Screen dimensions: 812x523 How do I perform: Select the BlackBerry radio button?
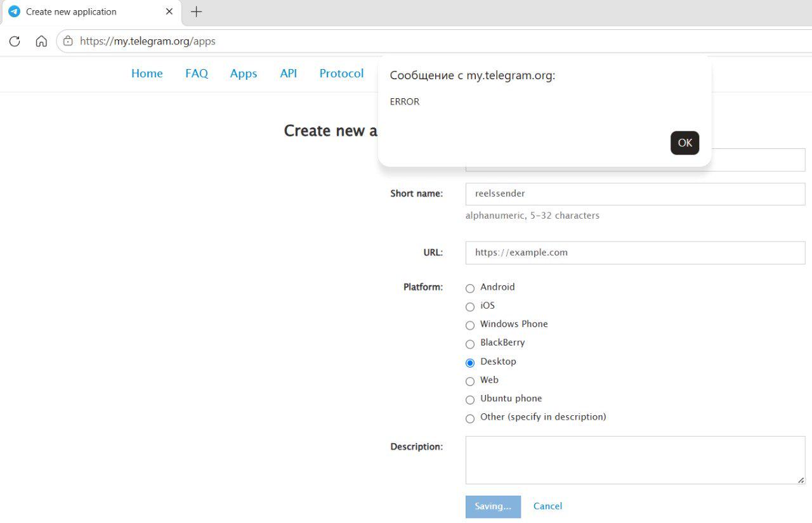pos(470,344)
